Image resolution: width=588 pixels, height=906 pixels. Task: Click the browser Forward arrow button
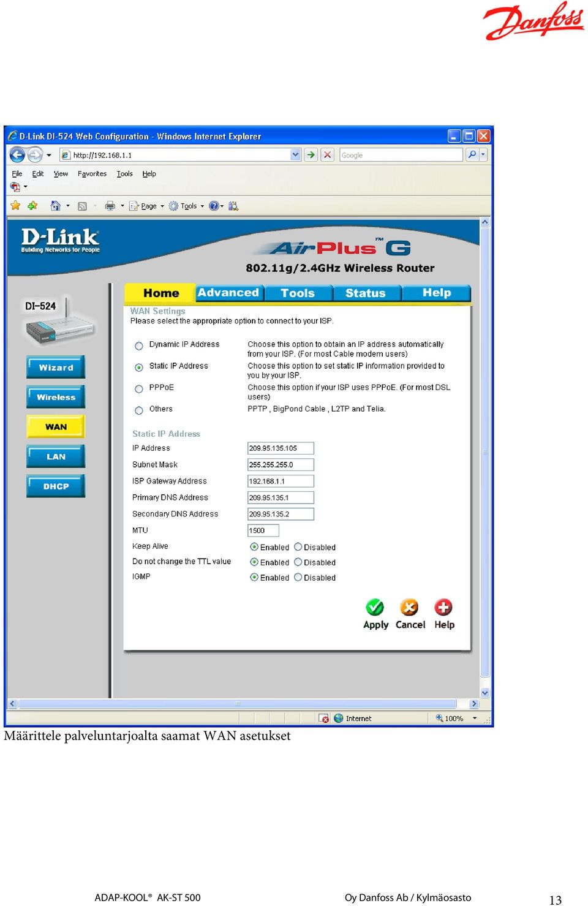(x=35, y=154)
